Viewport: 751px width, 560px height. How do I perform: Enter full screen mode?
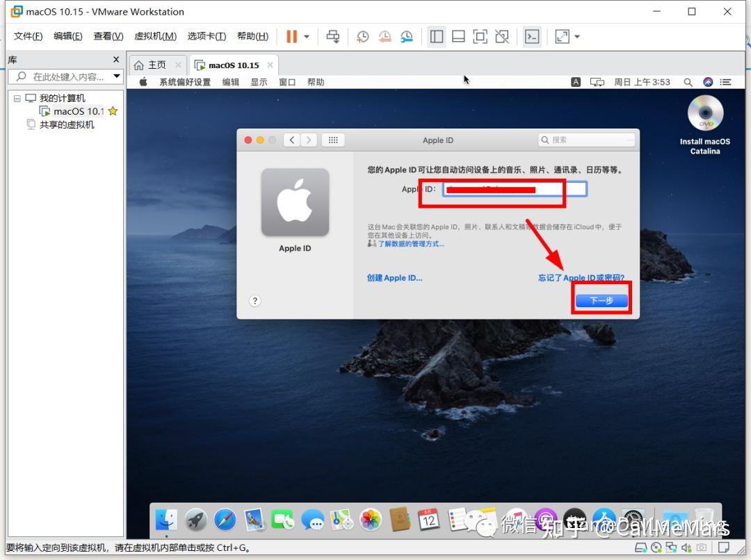480,36
